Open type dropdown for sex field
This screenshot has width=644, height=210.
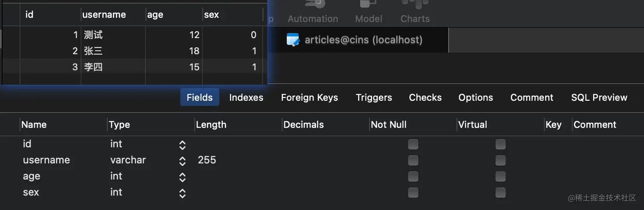pos(182,193)
